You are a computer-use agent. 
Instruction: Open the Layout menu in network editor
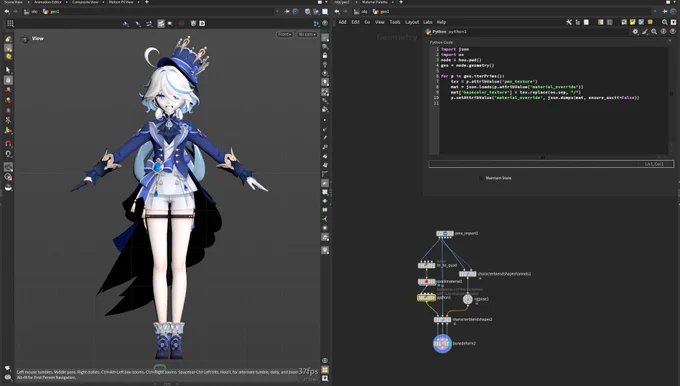coord(412,22)
